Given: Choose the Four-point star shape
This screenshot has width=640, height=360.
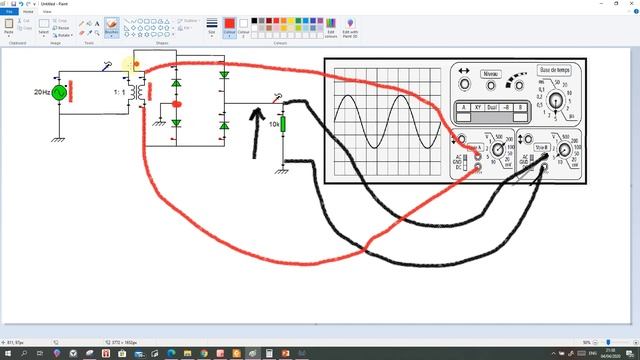Looking at the screenshot, I should pyautogui.click(x=133, y=35).
